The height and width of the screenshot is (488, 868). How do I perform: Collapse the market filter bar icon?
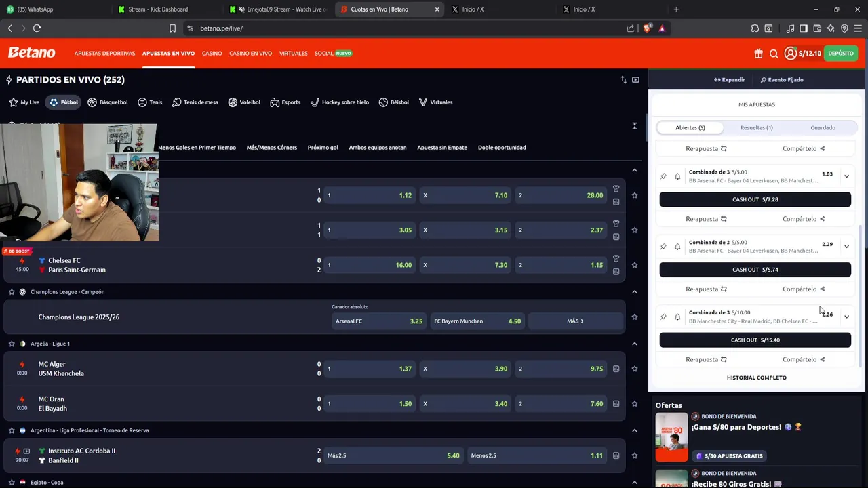pos(635,126)
